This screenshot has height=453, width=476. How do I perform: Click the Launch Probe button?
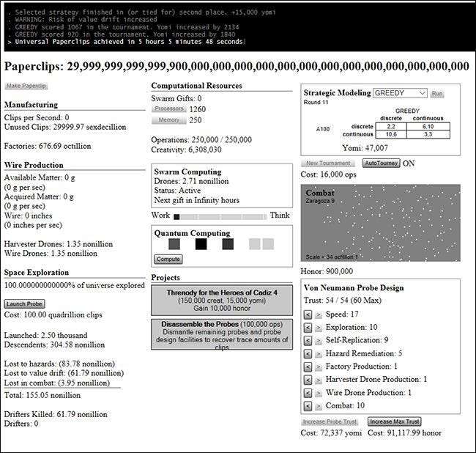[x=24, y=303]
